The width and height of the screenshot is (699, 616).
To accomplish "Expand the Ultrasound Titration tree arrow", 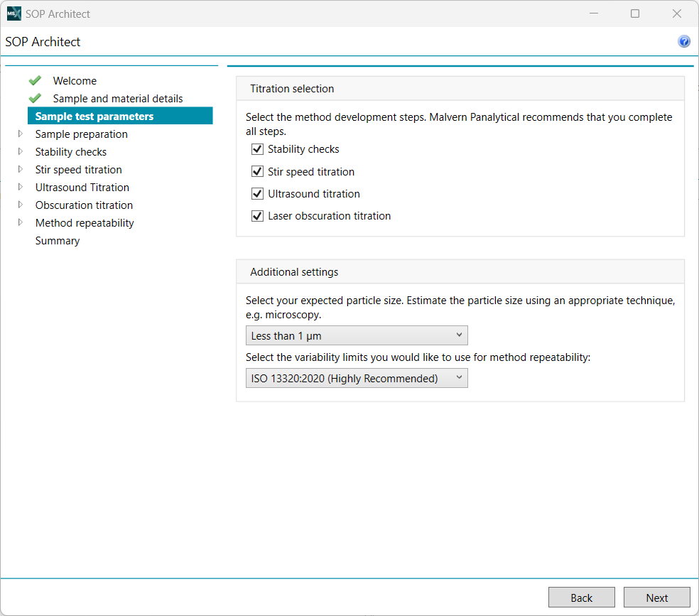I will coord(21,188).
